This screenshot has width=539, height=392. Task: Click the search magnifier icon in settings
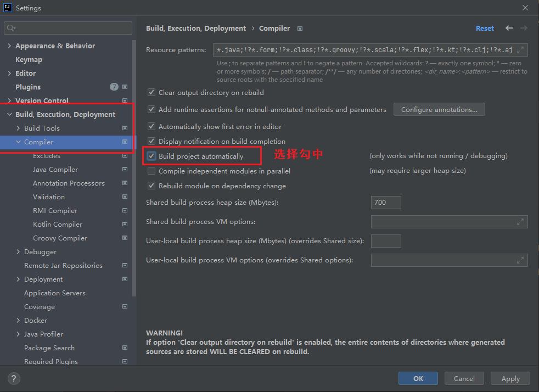click(x=11, y=28)
